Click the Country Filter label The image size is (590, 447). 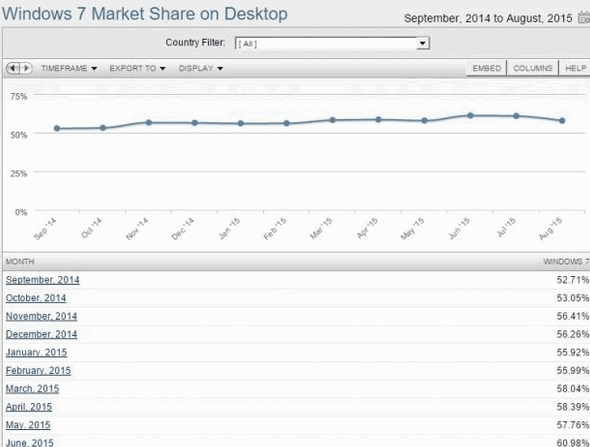click(195, 42)
